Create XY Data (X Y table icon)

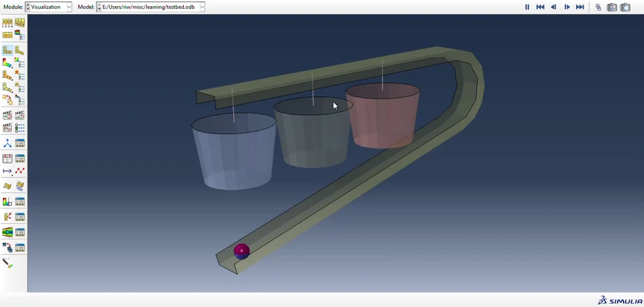[7, 158]
